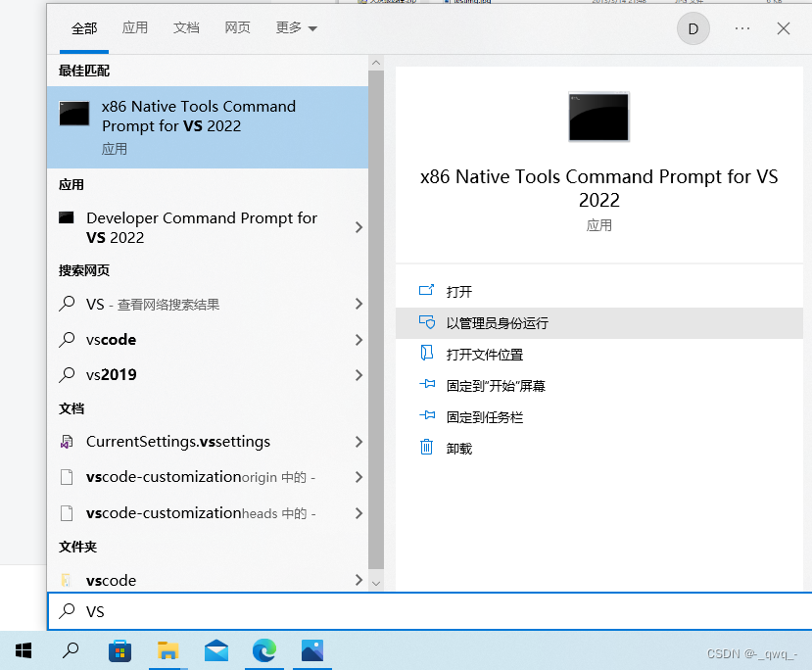This screenshot has height=670, width=812.
Task: Select the 全部 (All) tab
Action: click(x=84, y=28)
